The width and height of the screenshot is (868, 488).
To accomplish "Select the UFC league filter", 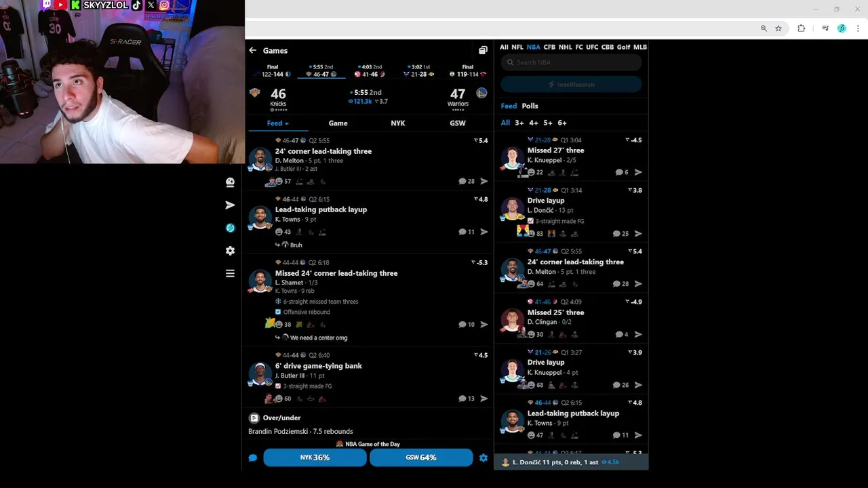I will coord(592,47).
